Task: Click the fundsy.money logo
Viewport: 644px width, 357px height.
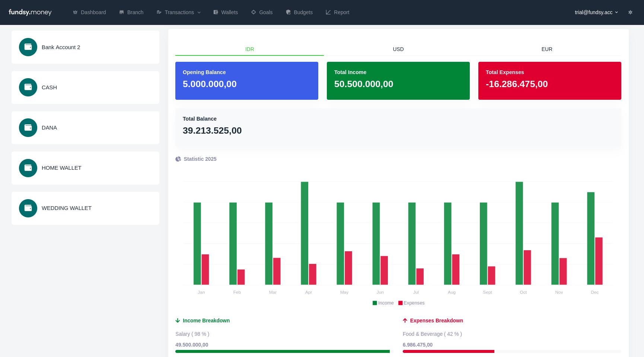Action: point(30,12)
